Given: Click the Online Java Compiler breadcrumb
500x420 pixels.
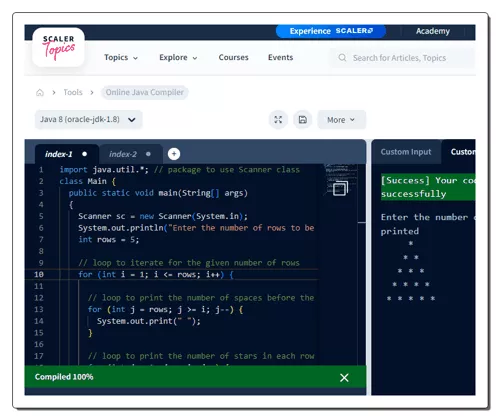Looking at the screenshot, I should (145, 92).
